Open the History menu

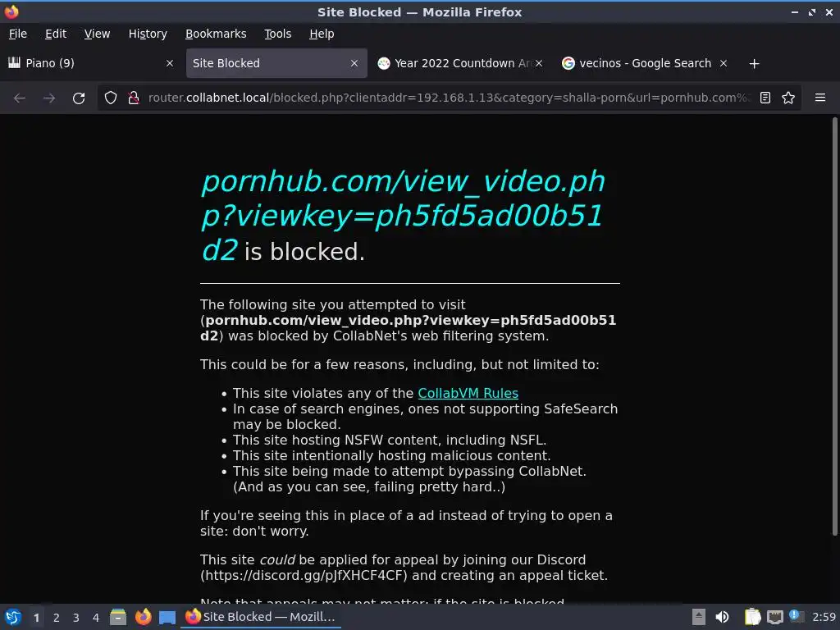click(x=148, y=34)
